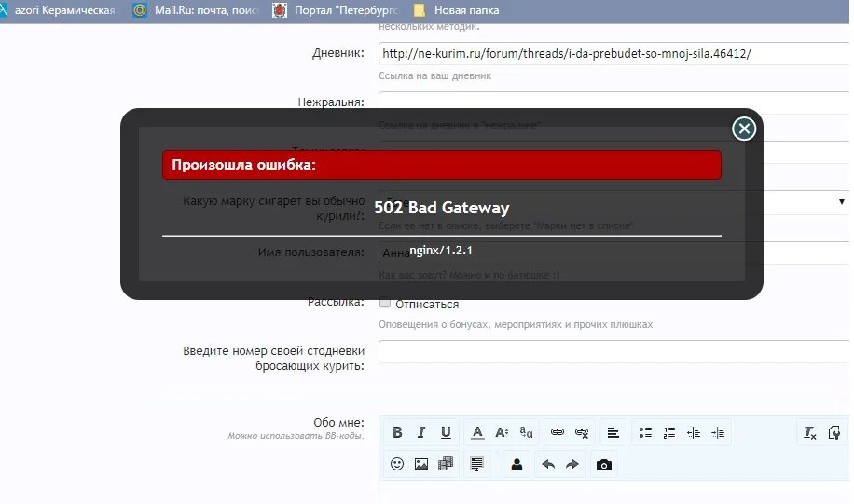Undo last edit in the editor
The image size is (854, 504).
click(x=548, y=464)
